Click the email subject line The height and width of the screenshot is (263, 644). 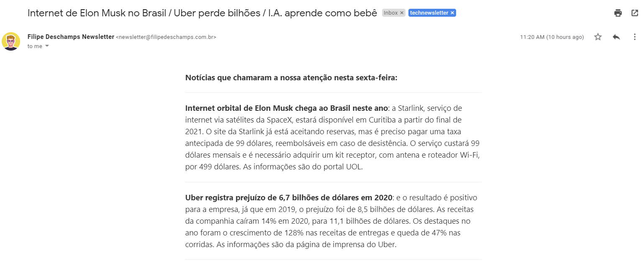203,13
